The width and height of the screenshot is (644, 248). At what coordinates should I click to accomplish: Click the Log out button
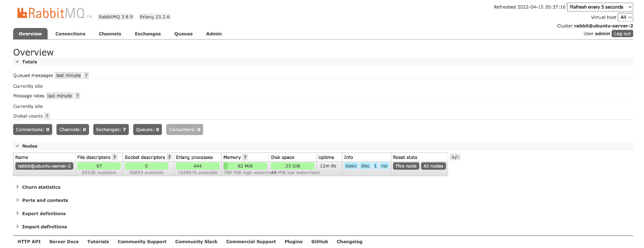[622, 34]
